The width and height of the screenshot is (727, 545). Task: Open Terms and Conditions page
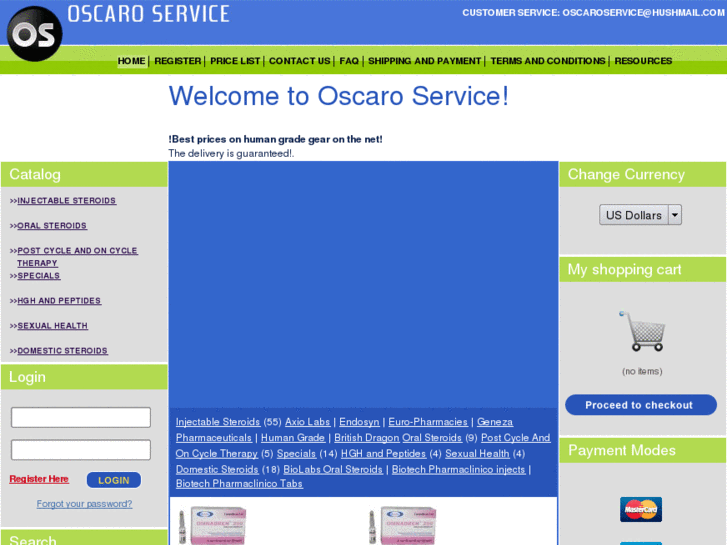click(548, 61)
